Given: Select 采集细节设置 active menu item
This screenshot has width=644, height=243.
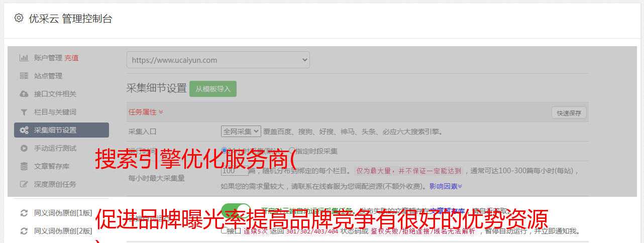Looking at the screenshot, I should [x=61, y=130].
